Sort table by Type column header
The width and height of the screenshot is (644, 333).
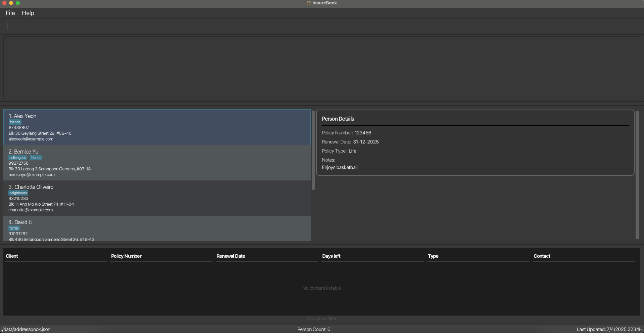(478, 256)
